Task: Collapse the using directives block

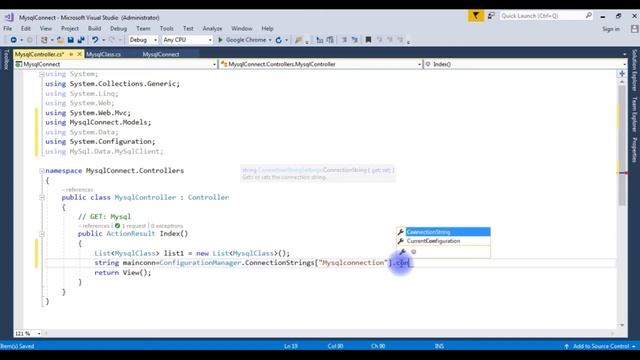Action: (42, 74)
